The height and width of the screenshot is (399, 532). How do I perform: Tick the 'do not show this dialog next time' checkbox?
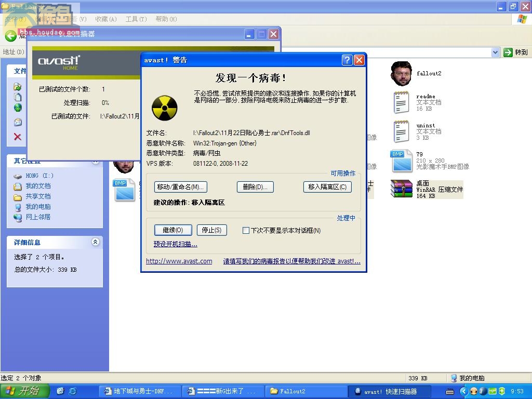point(246,230)
